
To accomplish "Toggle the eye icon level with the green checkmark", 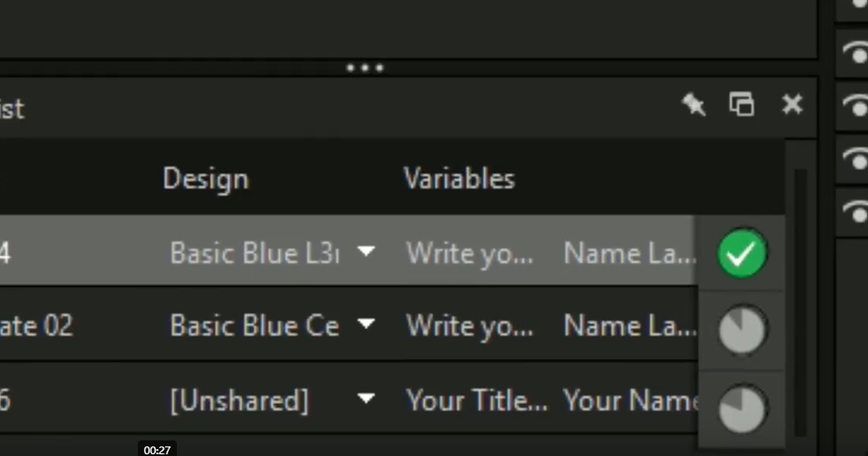I will (x=855, y=213).
